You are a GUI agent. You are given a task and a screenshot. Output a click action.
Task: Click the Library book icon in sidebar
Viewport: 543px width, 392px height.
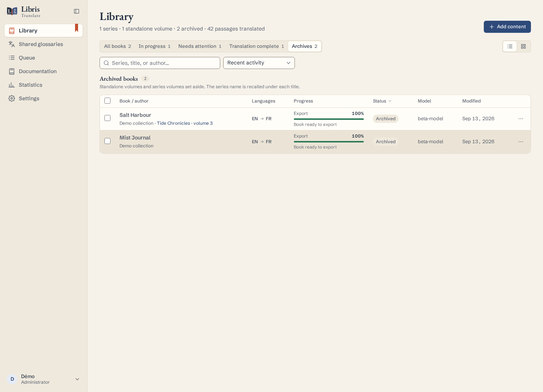point(12,31)
